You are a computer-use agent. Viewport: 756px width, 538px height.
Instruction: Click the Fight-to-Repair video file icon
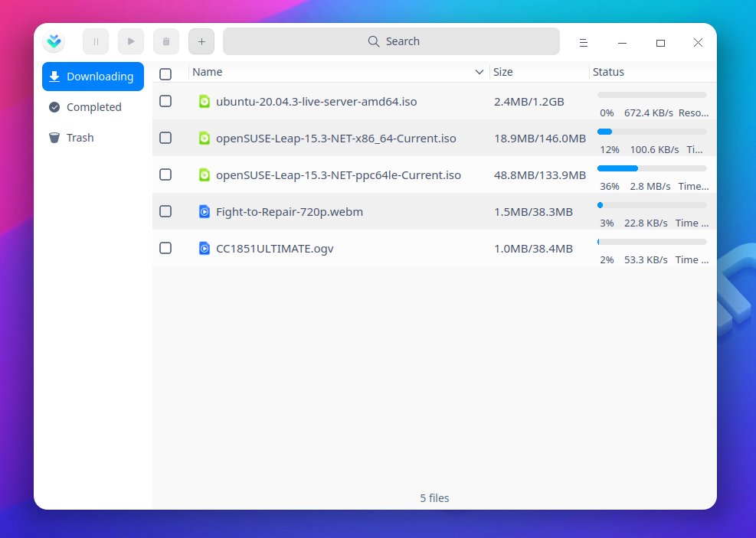[x=205, y=211]
